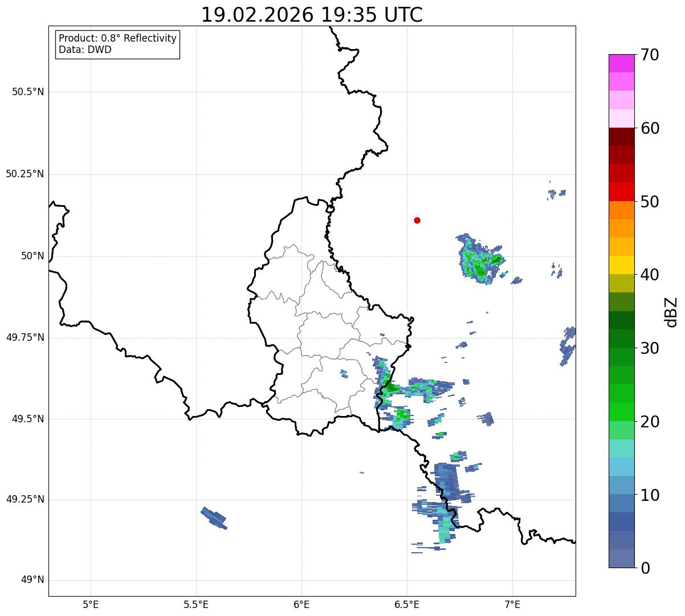Click the colorbar value 10
Viewport: 685px width, 616px height.
650,495
